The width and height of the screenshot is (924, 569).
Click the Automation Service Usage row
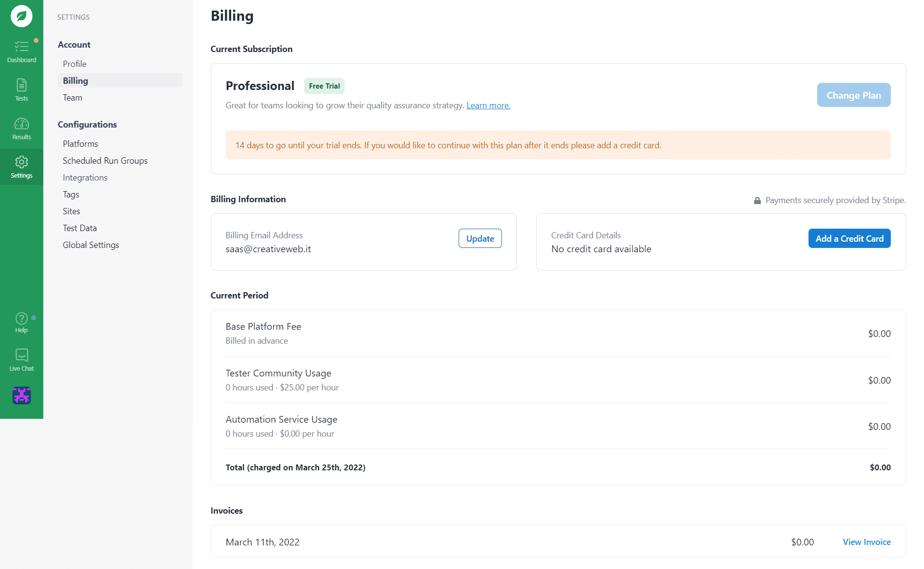point(558,426)
